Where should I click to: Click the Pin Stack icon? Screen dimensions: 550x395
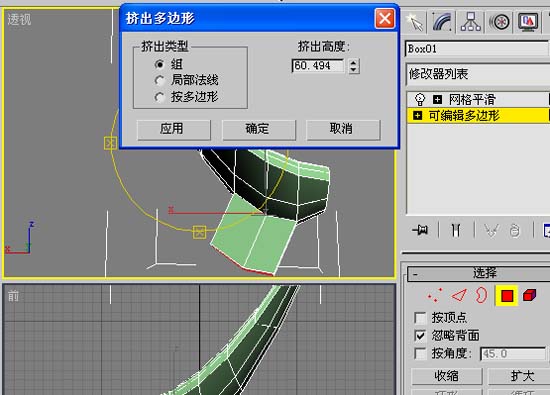click(x=420, y=230)
